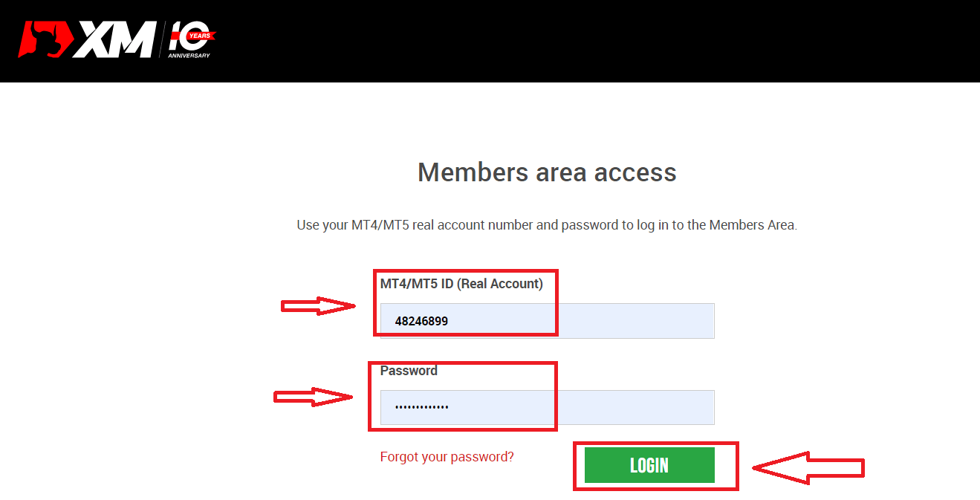980x500 pixels.
Task: Click the red arrow pointing at Password field
Action: tap(314, 397)
